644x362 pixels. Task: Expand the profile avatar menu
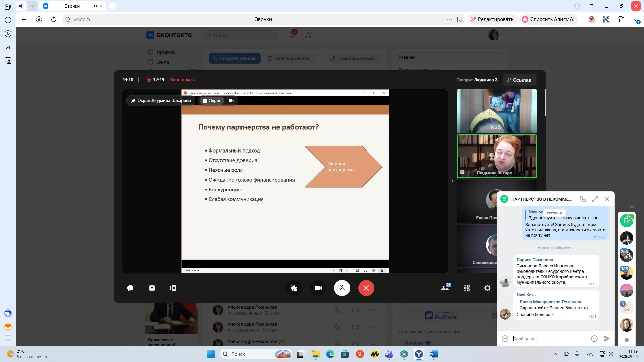click(x=496, y=35)
